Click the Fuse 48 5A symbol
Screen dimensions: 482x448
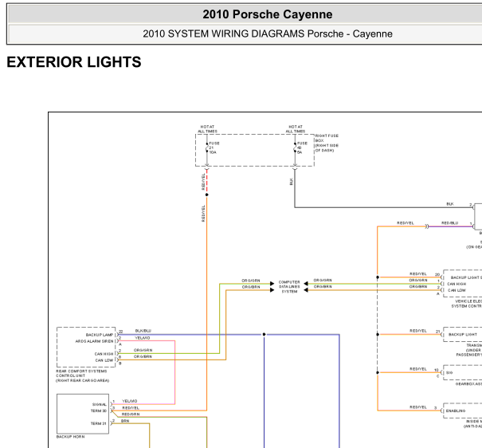295,148
